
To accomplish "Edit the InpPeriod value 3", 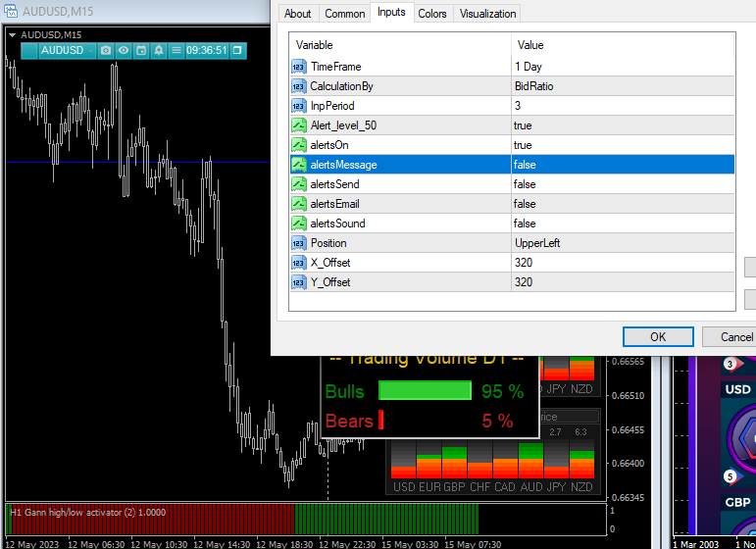I will [623, 106].
